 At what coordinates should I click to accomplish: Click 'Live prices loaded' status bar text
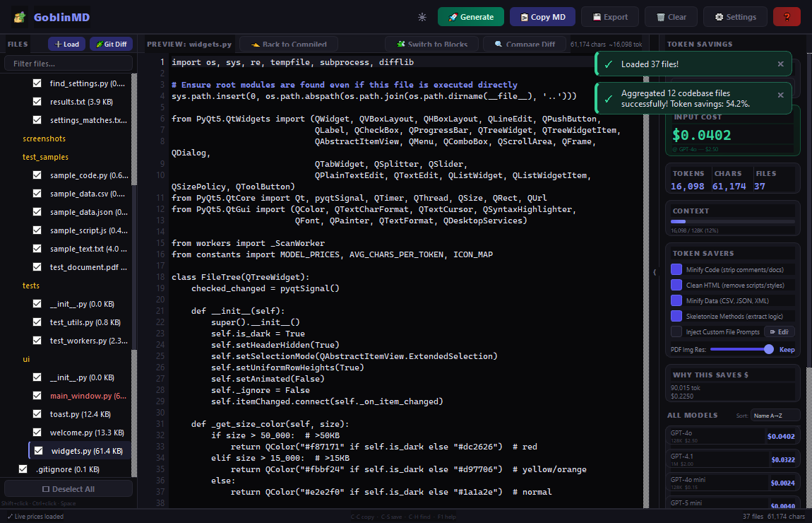pyautogui.click(x=35, y=517)
